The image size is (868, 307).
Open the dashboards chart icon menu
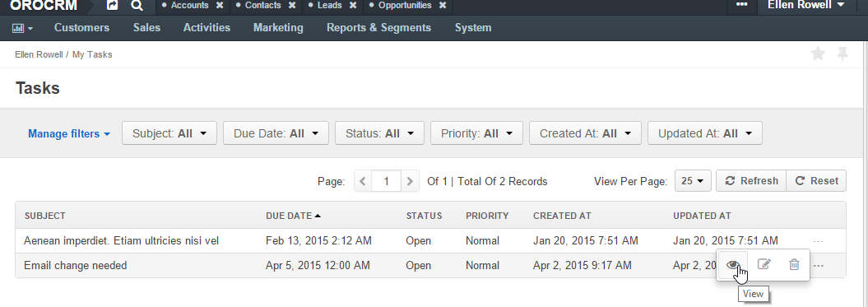(23, 28)
